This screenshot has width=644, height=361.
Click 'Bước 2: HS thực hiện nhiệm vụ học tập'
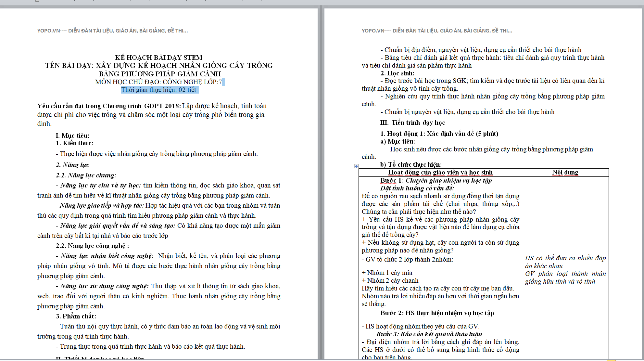pos(437,313)
